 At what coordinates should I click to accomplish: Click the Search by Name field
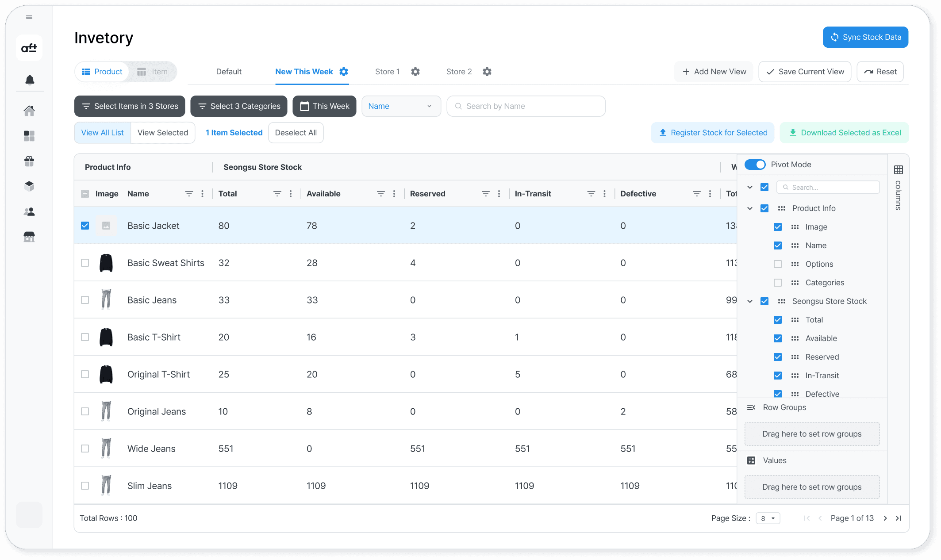pos(526,106)
